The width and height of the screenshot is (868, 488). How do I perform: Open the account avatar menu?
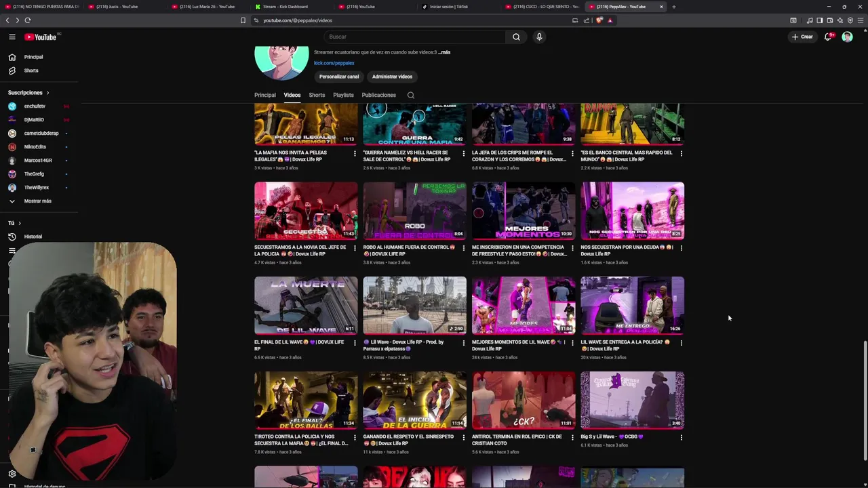(x=847, y=37)
